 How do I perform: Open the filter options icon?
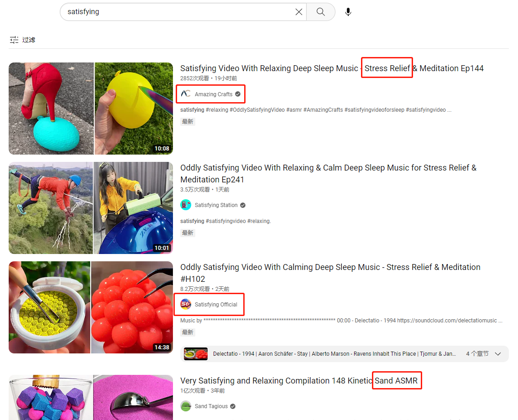15,40
